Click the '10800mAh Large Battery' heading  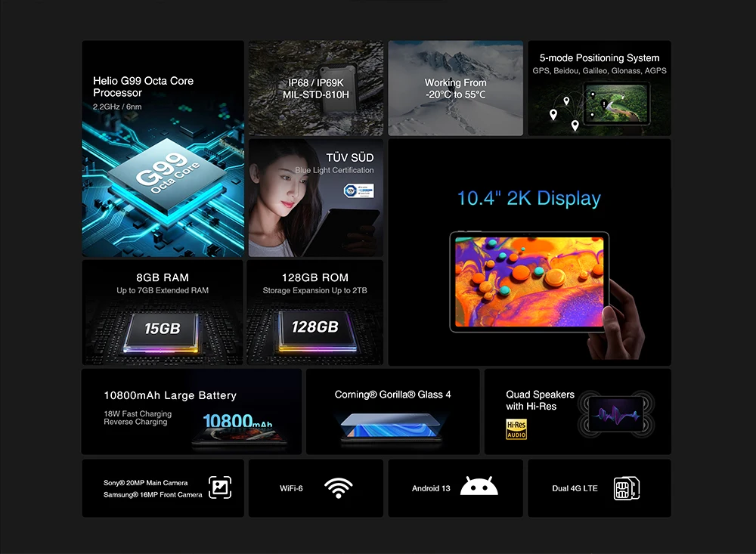170,395
